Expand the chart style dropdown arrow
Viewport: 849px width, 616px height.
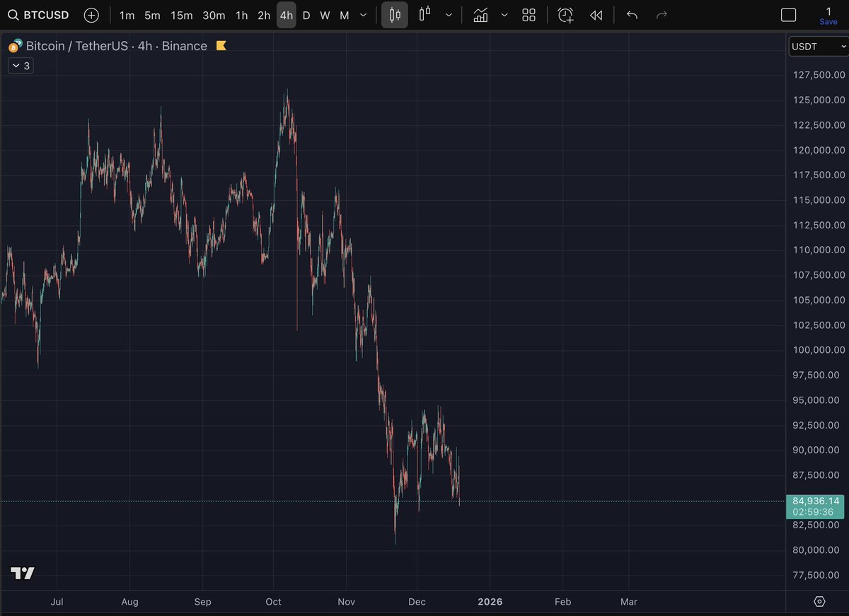coord(449,15)
